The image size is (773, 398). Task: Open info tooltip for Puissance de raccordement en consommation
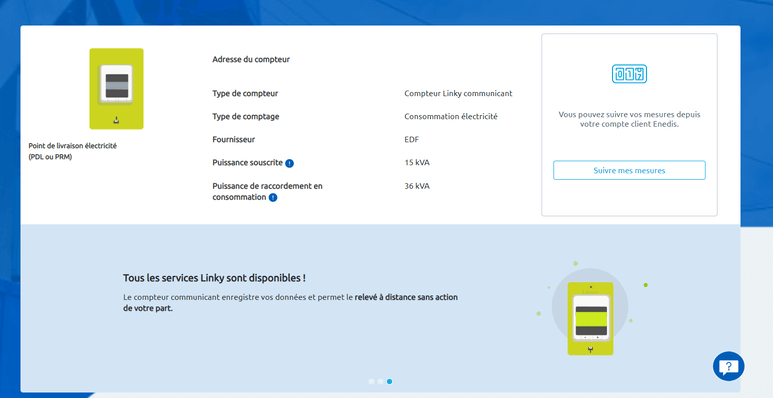tap(273, 197)
